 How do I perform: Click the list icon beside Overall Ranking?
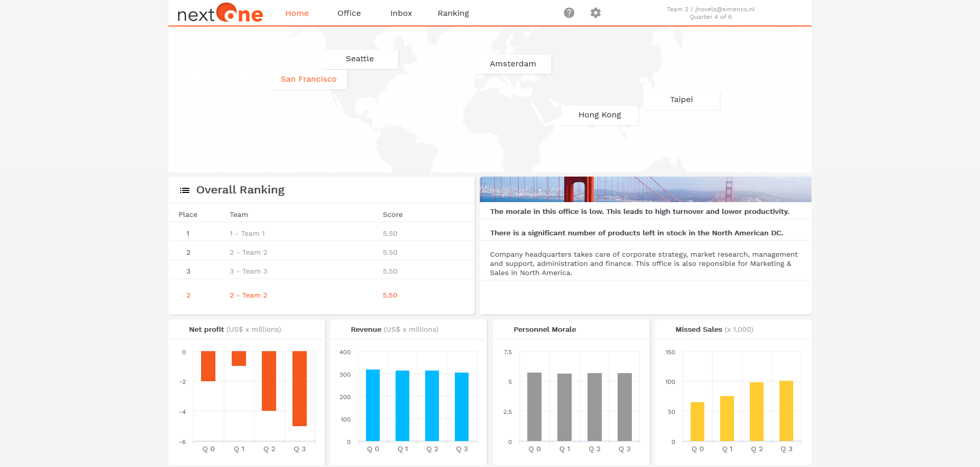(x=184, y=190)
